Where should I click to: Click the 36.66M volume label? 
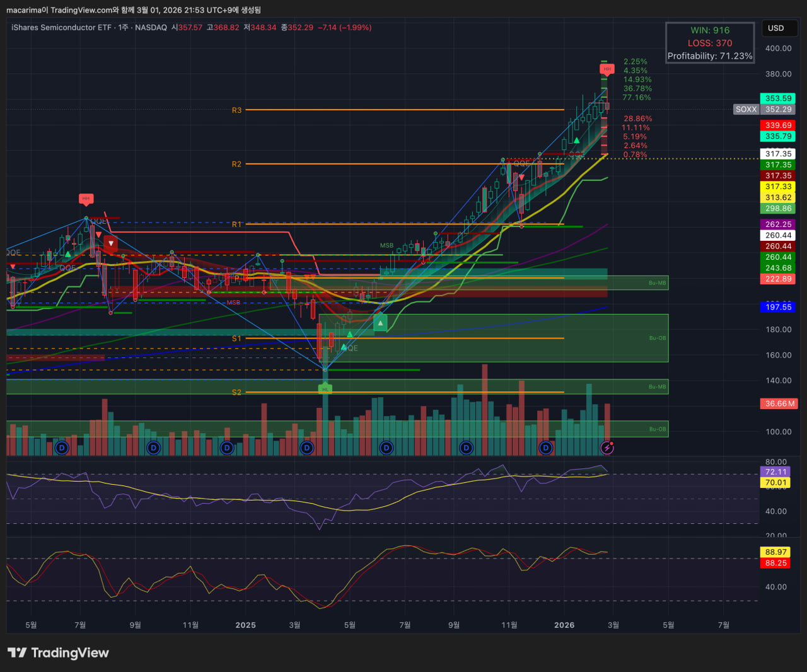[779, 403]
